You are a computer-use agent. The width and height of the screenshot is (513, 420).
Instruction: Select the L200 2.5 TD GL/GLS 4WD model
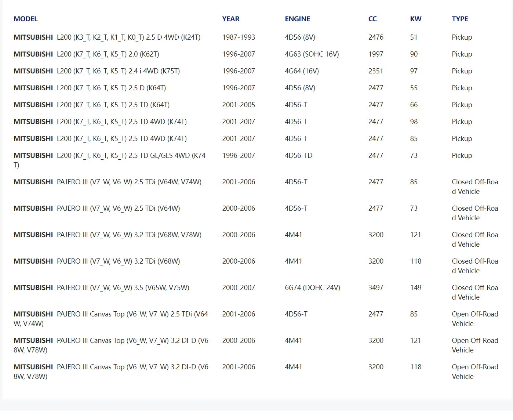[110, 160]
